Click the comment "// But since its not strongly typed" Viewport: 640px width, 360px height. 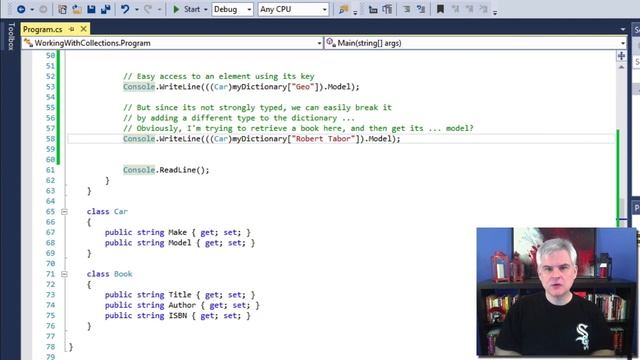click(257, 107)
